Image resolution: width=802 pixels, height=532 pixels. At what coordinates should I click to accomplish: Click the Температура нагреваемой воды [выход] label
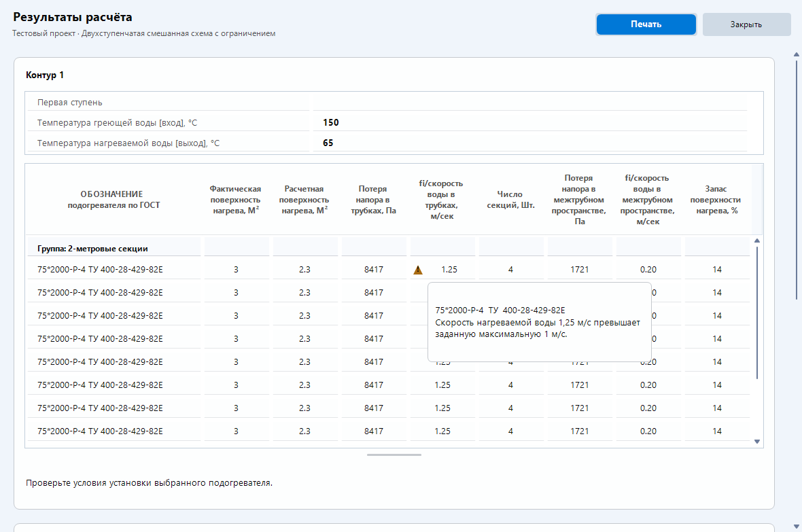click(x=128, y=143)
